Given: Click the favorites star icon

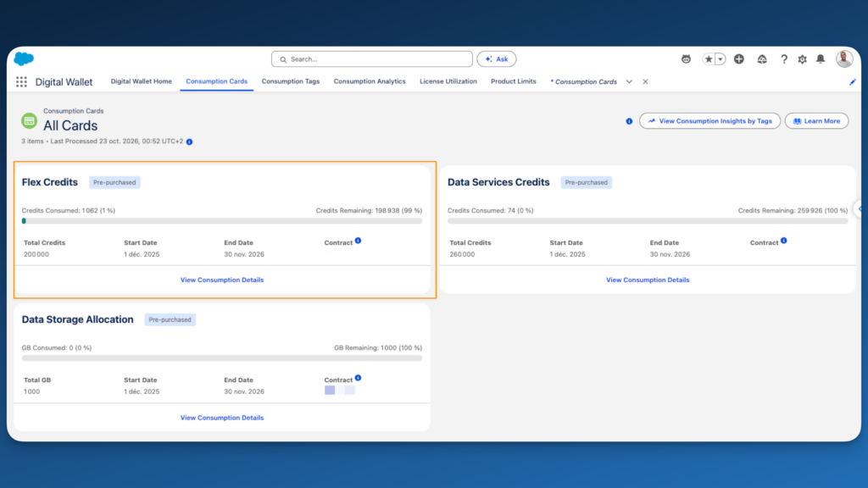Looking at the screenshot, I should [x=708, y=59].
